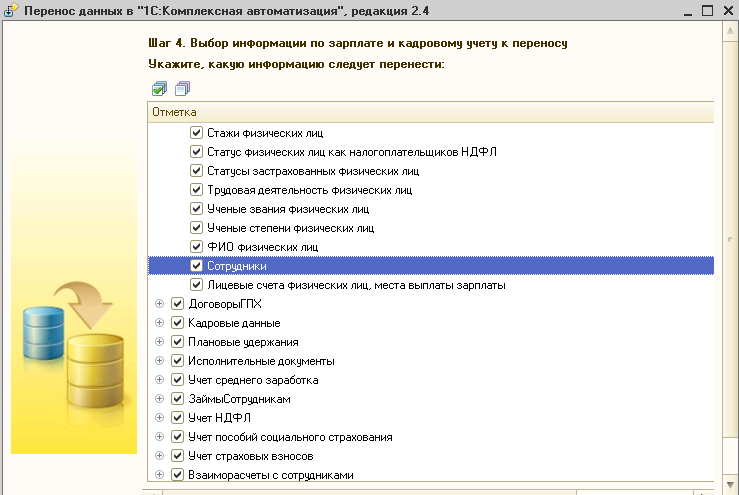Toggle Ученые звания физических лиц checkbox
This screenshot has width=739, height=495.
tap(196, 208)
